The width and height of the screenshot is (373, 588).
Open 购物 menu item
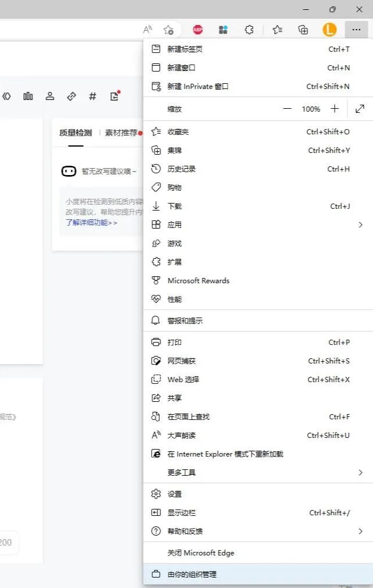point(258,187)
